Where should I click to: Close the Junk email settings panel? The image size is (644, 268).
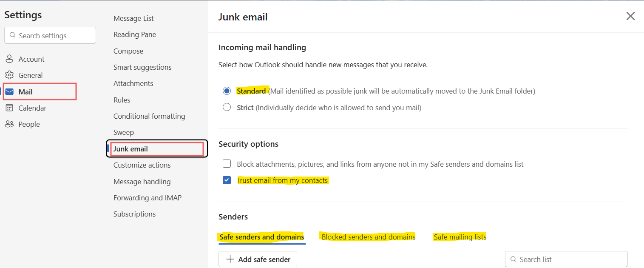pos(630,16)
